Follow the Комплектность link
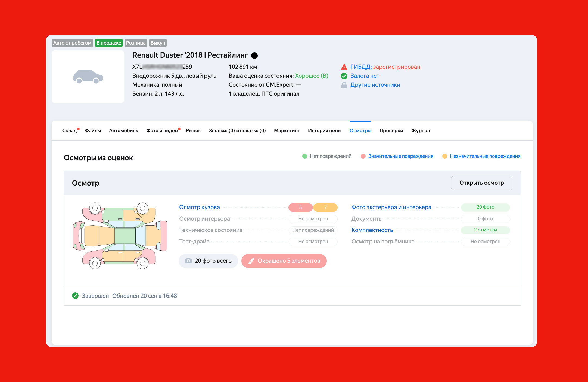Viewport: 588px width, 382px height. pos(372,230)
